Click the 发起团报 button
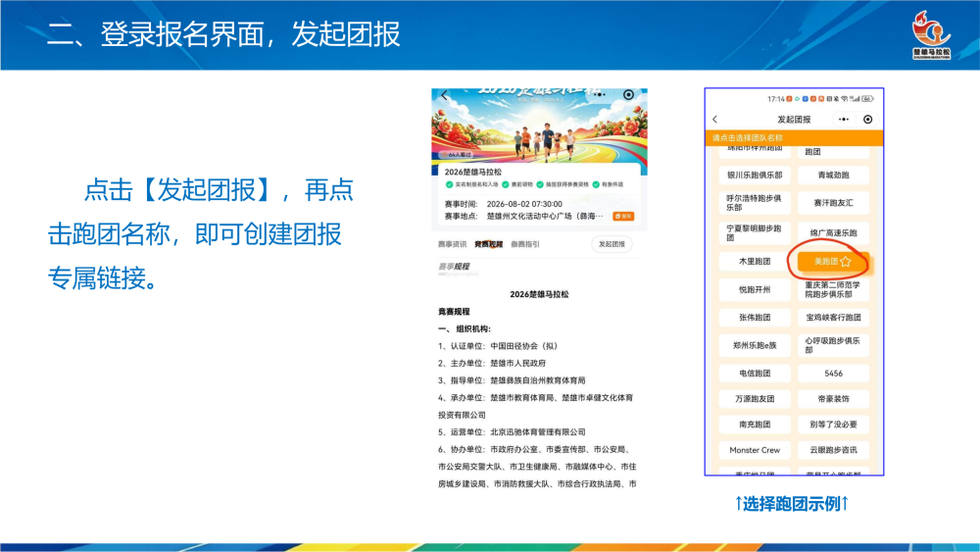The width and height of the screenshot is (980, 552). (612, 244)
